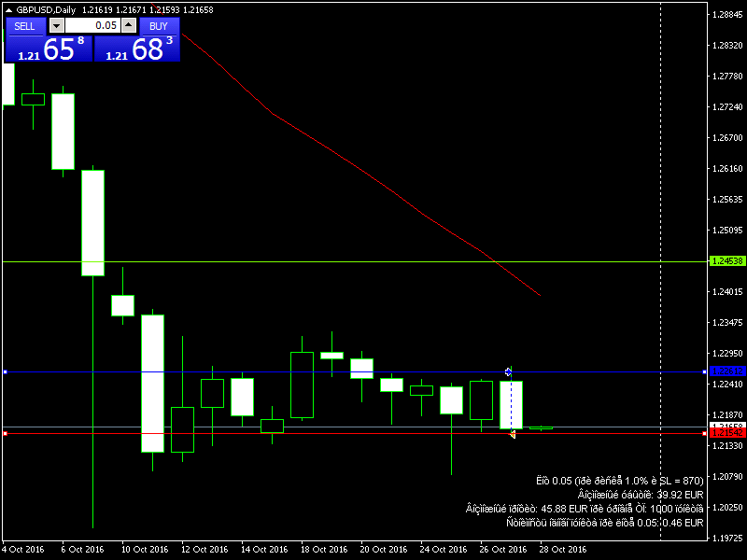This screenshot has width=747, height=560.
Task: Select the trade entry arrow on the blue line
Action: click(508, 371)
